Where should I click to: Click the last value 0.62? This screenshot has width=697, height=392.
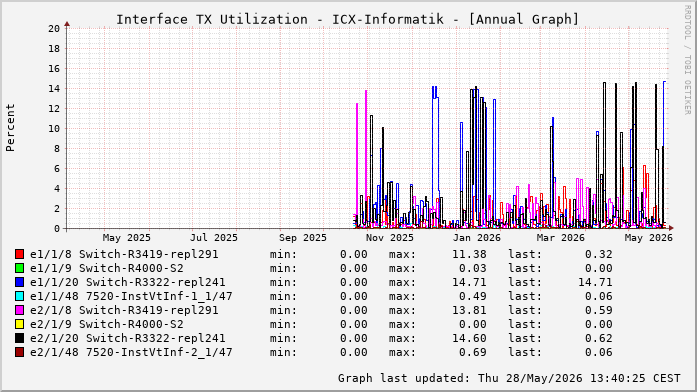pyautogui.click(x=599, y=338)
